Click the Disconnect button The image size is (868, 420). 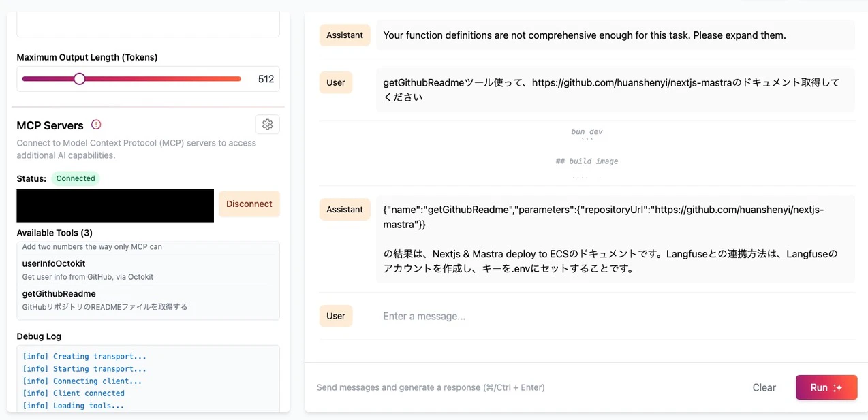pyautogui.click(x=249, y=204)
